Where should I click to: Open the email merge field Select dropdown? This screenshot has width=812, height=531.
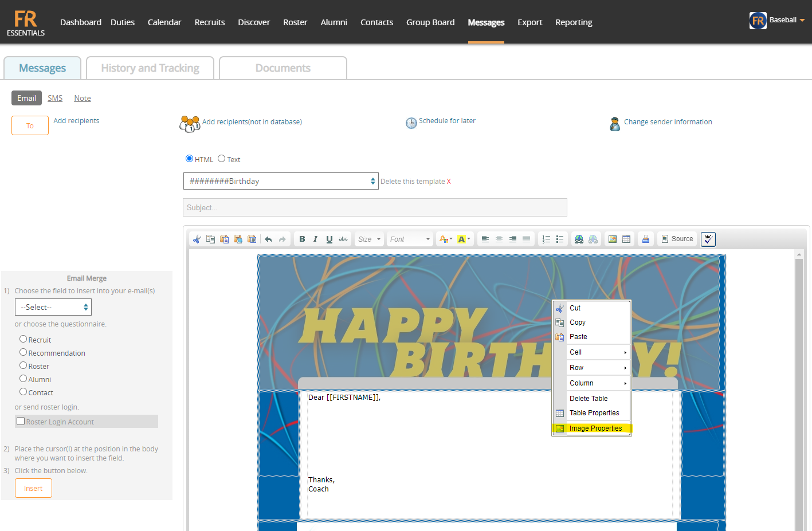53,308
